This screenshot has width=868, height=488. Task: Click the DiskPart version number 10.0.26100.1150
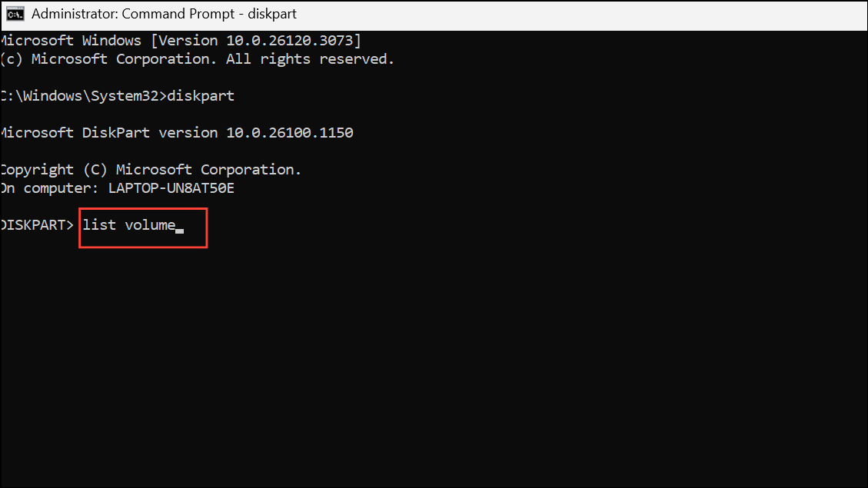(x=290, y=133)
